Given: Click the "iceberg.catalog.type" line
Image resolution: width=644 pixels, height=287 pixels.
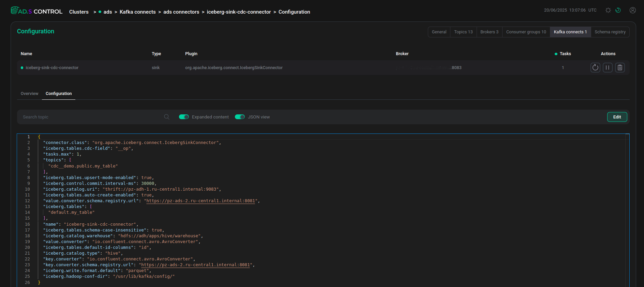Looking at the screenshot, I should pyautogui.click(x=83, y=253).
